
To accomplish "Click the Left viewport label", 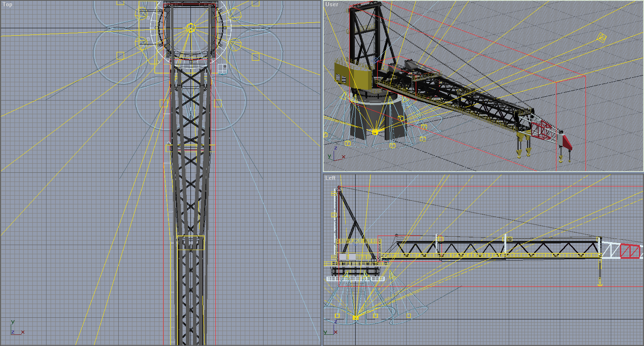I will 330,178.
